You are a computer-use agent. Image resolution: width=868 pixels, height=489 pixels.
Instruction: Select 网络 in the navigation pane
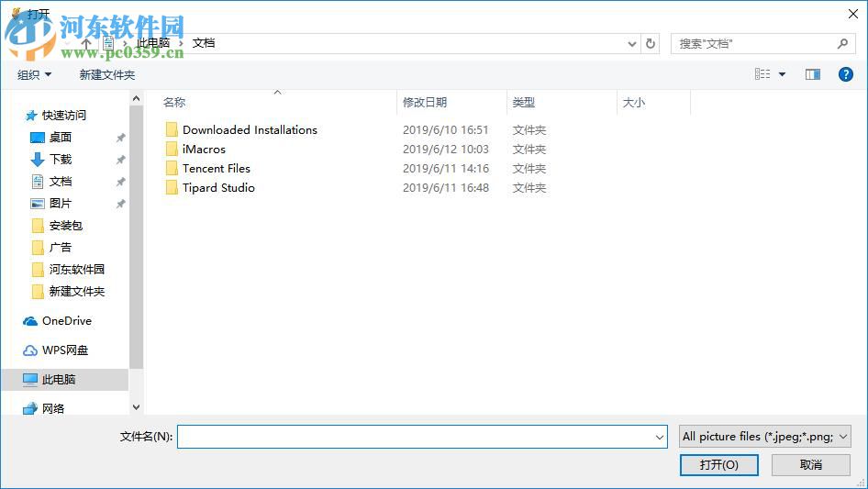[x=52, y=408]
